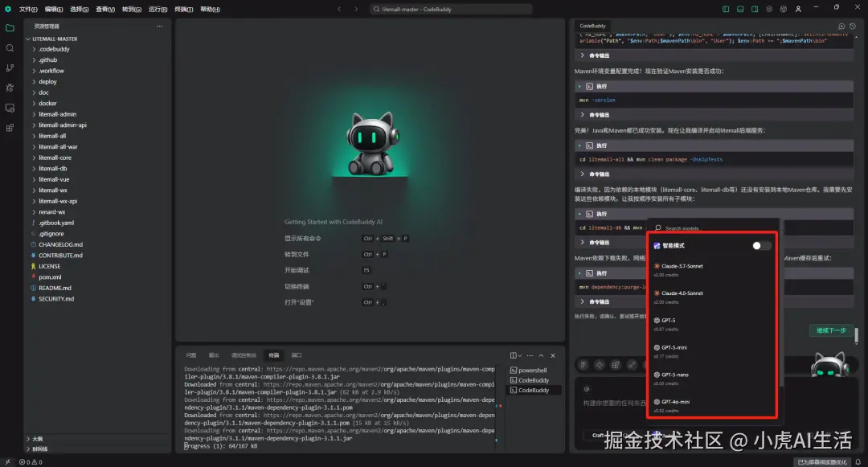Open pom.xml file

pos(97,277)
